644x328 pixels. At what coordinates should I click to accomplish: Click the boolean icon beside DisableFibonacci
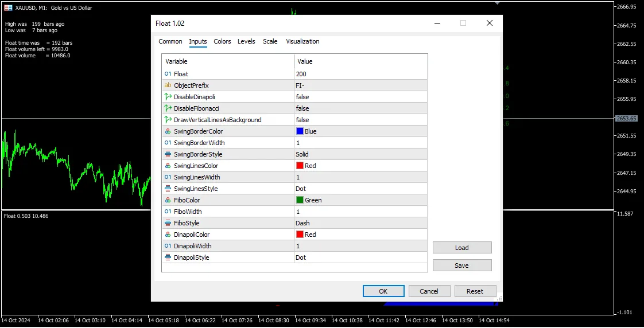coord(168,108)
